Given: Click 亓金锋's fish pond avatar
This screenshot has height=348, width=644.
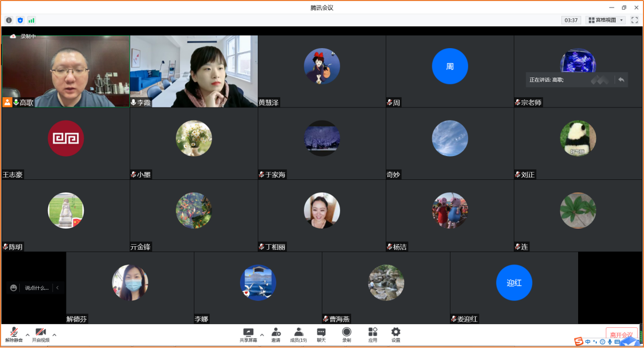Looking at the screenshot, I should tap(194, 211).
